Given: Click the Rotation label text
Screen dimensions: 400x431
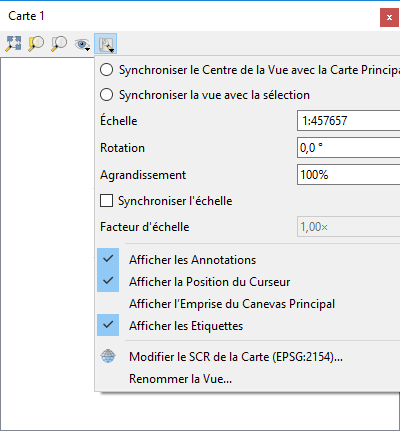Looking at the screenshot, I should coord(122,148).
